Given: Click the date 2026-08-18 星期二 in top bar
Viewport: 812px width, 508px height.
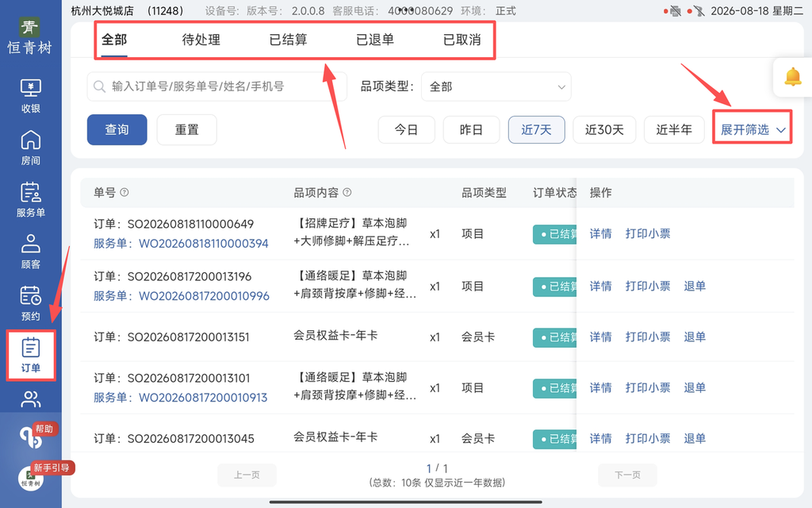Looking at the screenshot, I should [x=756, y=11].
